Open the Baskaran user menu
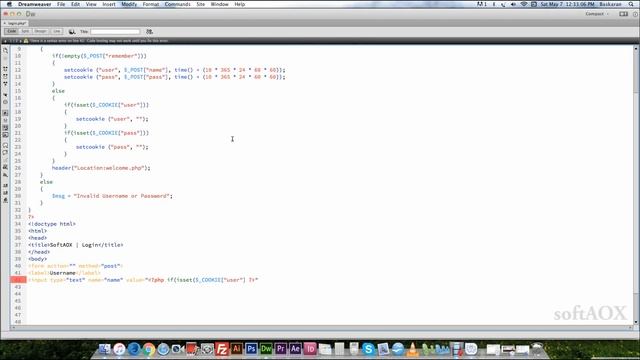 tap(610, 4)
